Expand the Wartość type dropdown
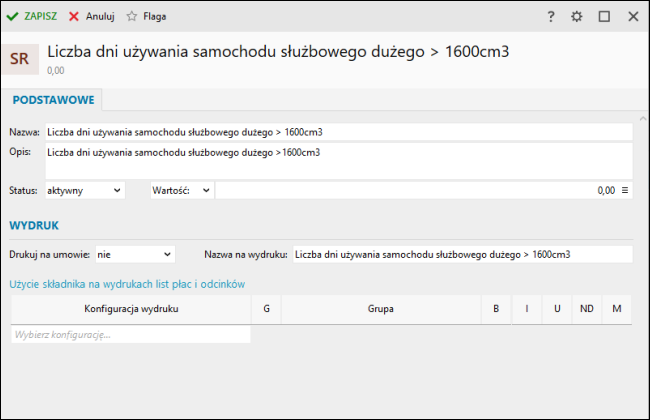The width and height of the screenshot is (650, 420). click(182, 191)
